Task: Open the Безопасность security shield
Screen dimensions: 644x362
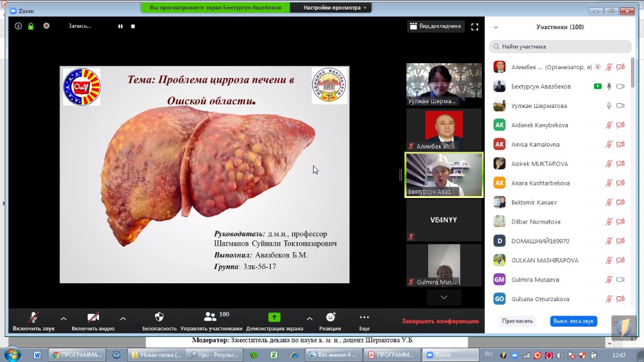Action: click(159, 317)
